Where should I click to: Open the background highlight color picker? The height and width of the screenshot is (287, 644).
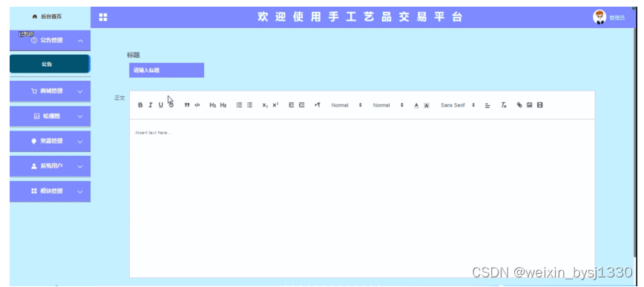[427, 105]
